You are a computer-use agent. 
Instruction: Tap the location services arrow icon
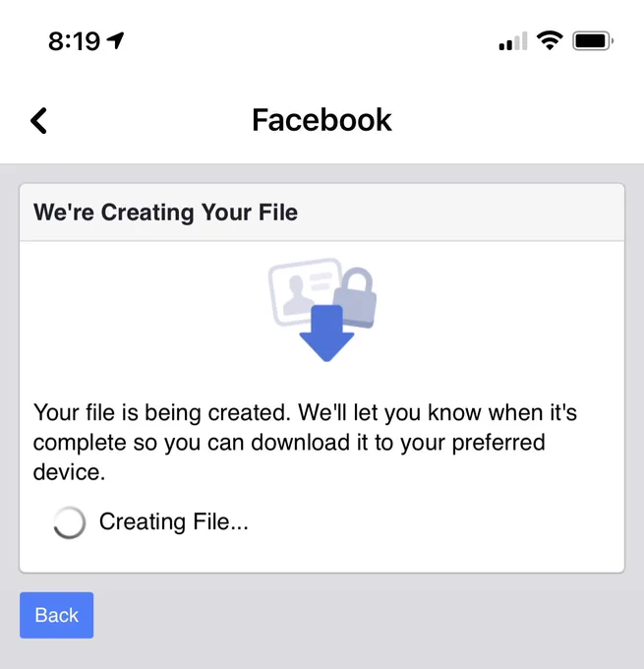(115, 41)
